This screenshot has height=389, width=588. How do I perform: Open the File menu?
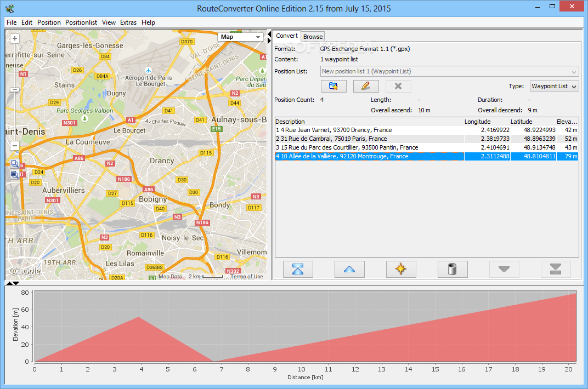(12, 22)
